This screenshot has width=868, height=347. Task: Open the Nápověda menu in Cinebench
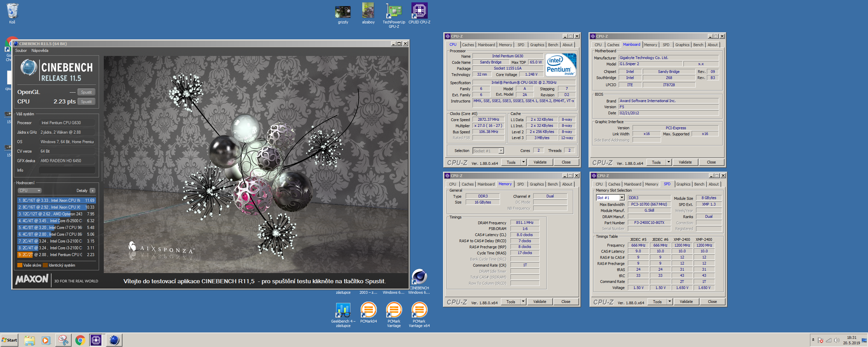coord(40,51)
